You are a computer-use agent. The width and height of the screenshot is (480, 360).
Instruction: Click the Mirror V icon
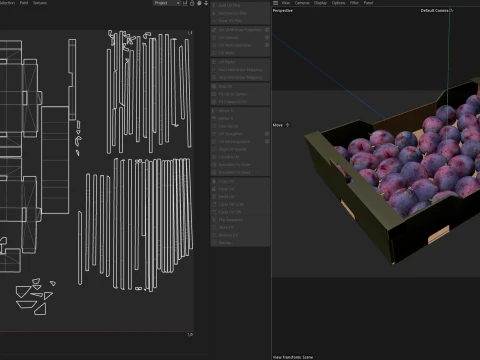tap(214, 118)
